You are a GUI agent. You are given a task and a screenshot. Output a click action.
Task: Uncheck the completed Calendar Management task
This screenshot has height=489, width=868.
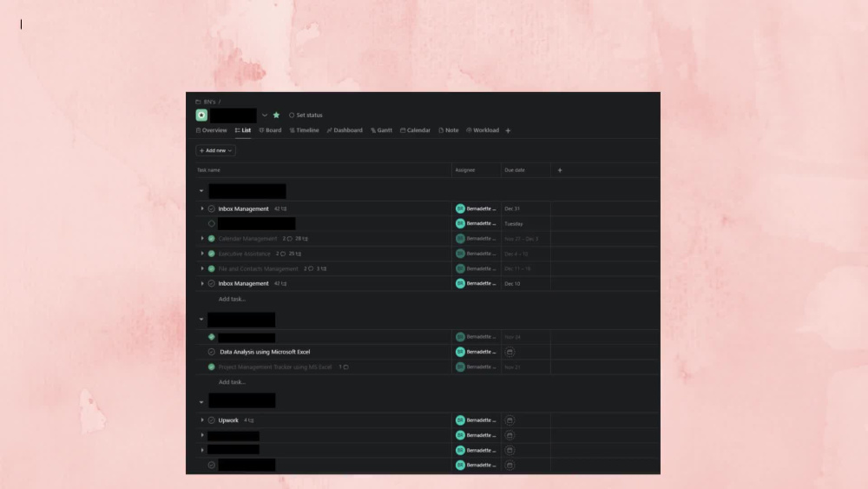212,239
